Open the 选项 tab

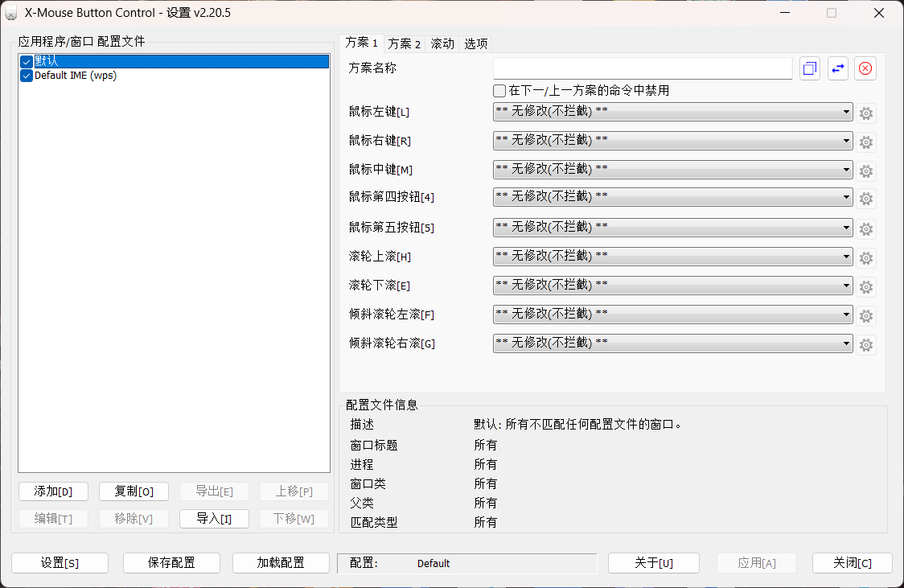tap(476, 43)
